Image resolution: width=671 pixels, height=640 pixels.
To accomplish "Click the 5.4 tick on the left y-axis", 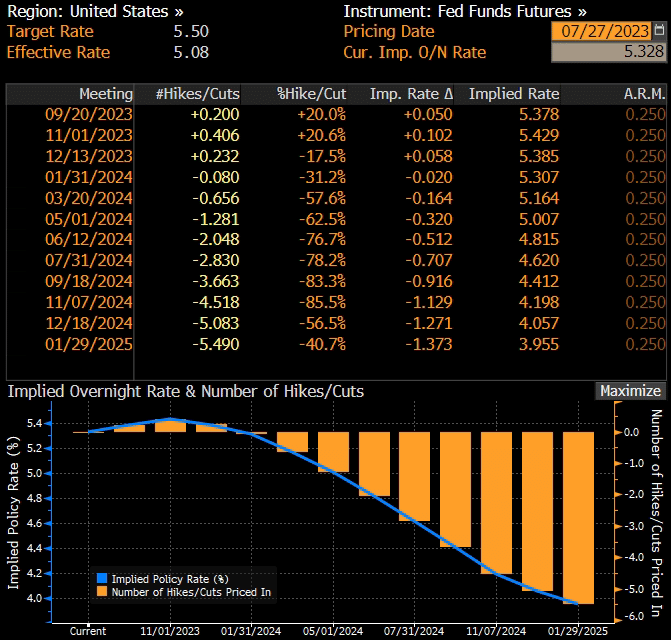I will [34, 424].
